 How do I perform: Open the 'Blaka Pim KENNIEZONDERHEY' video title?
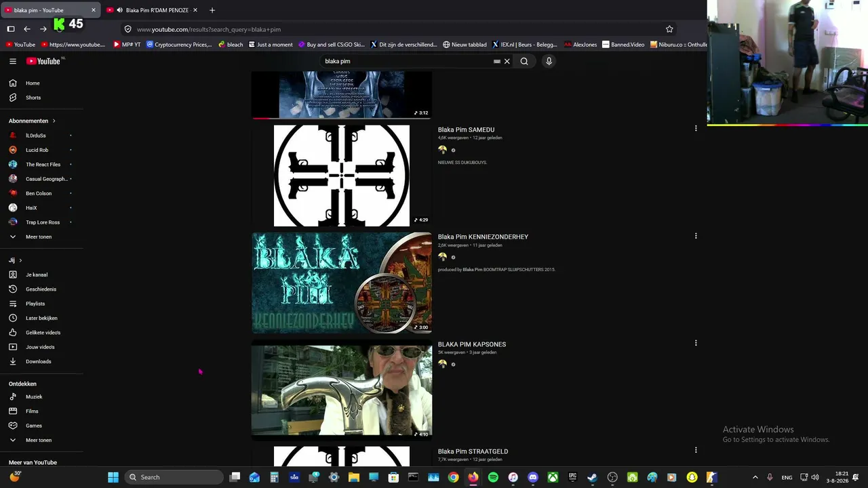[483, 237]
